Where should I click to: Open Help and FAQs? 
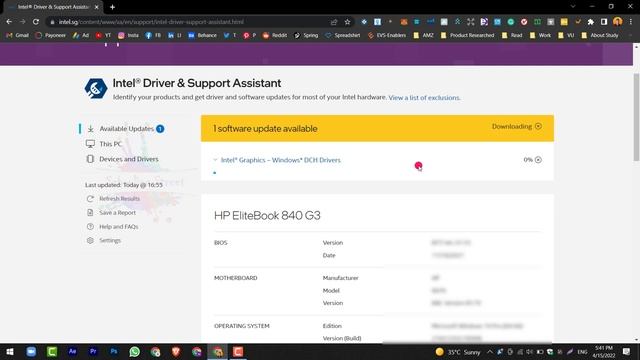pyautogui.click(x=118, y=227)
